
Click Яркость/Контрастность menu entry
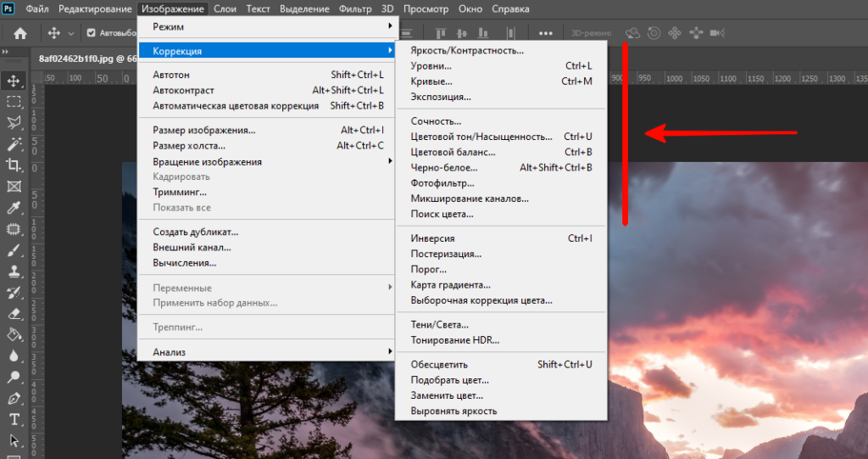coord(466,50)
